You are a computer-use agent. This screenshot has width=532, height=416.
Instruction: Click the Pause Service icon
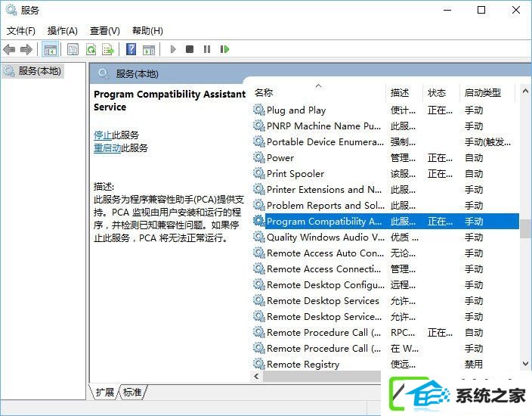[x=207, y=50]
